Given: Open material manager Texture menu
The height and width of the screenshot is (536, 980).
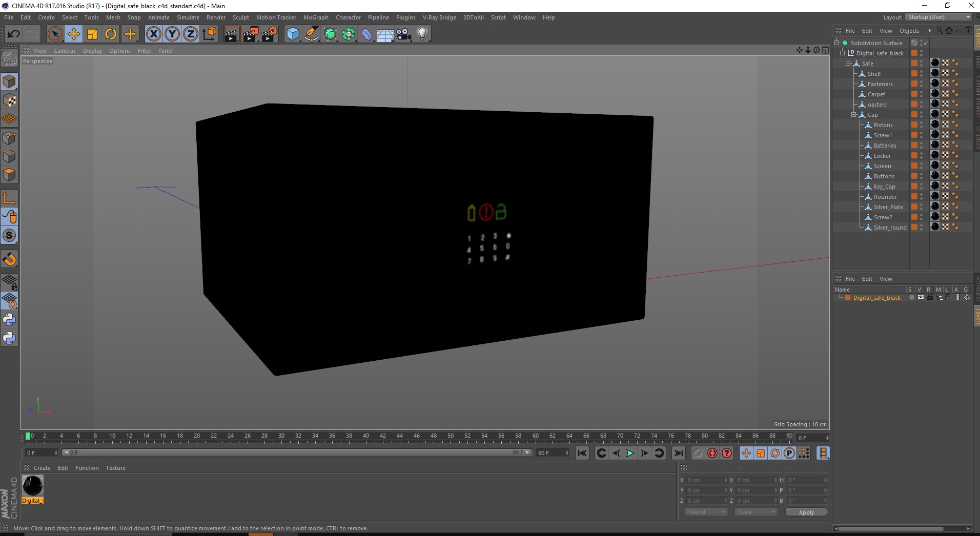Looking at the screenshot, I should click(x=115, y=468).
